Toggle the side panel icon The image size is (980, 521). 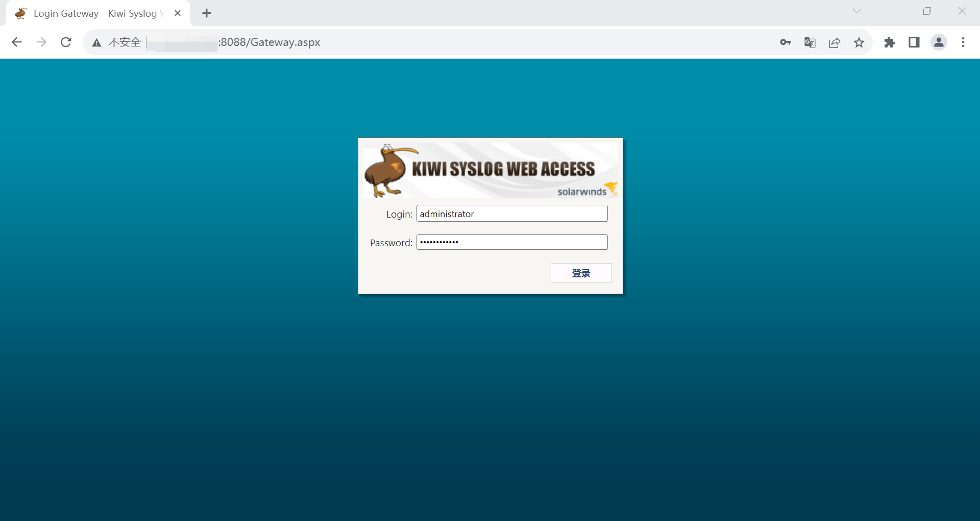pyautogui.click(x=914, y=42)
